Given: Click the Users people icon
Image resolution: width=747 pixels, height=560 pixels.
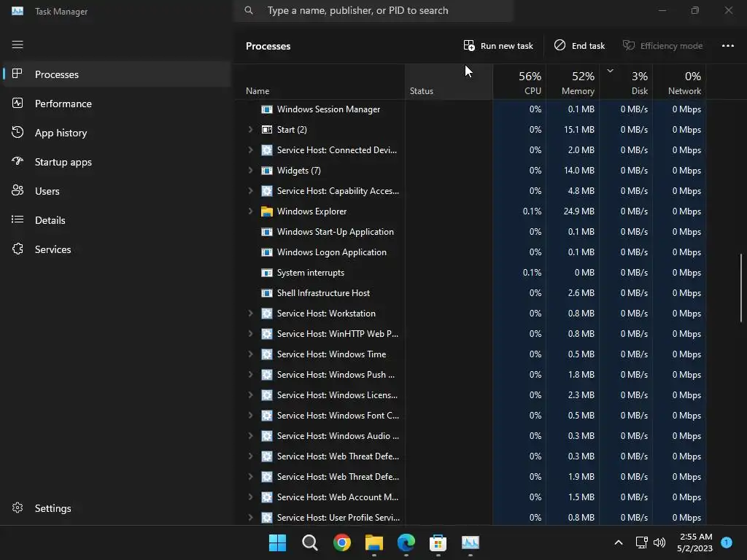Looking at the screenshot, I should click(x=18, y=190).
